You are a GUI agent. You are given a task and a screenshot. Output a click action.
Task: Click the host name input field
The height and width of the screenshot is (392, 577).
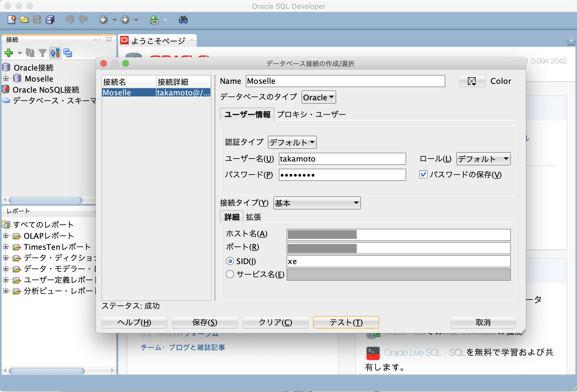pos(399,235)
